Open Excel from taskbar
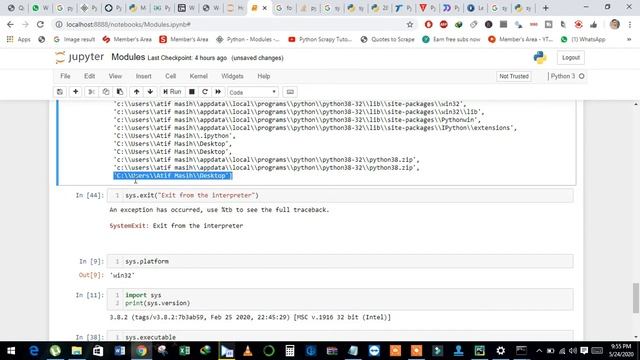640x360 pixels. coord(184,351)
